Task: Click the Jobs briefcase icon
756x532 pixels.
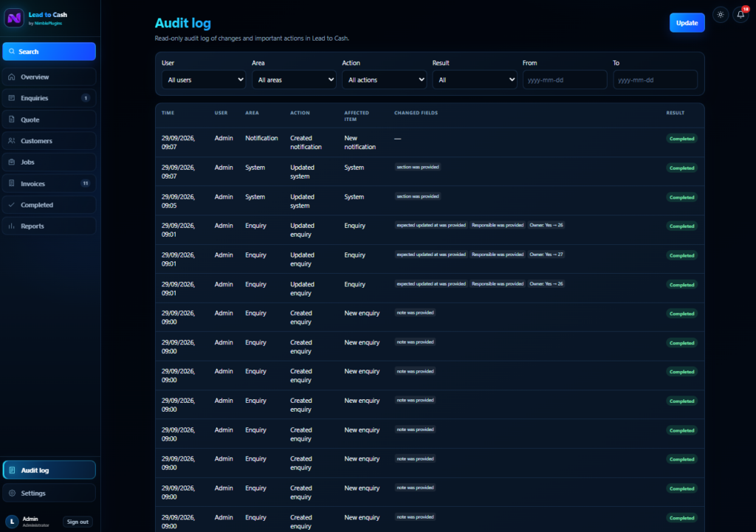Action: [x=12, y=162]
